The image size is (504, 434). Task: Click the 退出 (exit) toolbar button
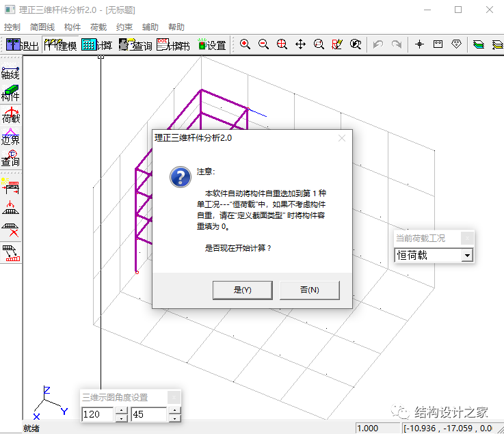coord(22,44)
